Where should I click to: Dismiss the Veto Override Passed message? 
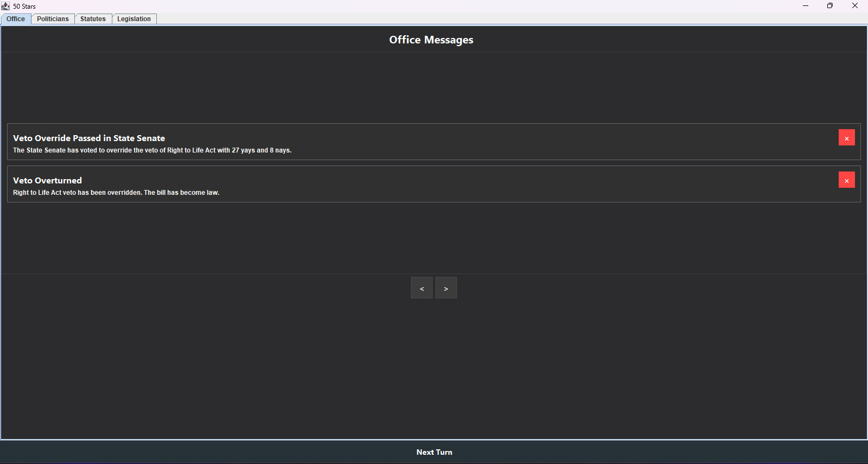[846, 137]
